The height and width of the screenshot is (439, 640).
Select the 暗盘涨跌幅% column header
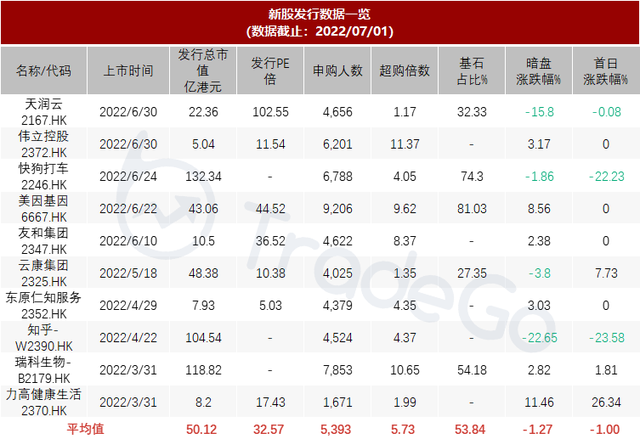(x=539, y=71)
